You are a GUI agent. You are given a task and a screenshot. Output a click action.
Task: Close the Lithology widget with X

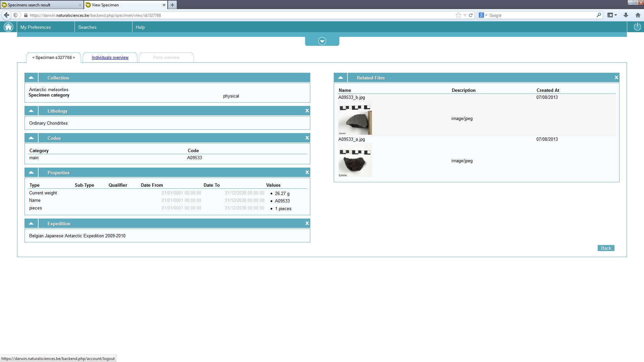[307, 111]
